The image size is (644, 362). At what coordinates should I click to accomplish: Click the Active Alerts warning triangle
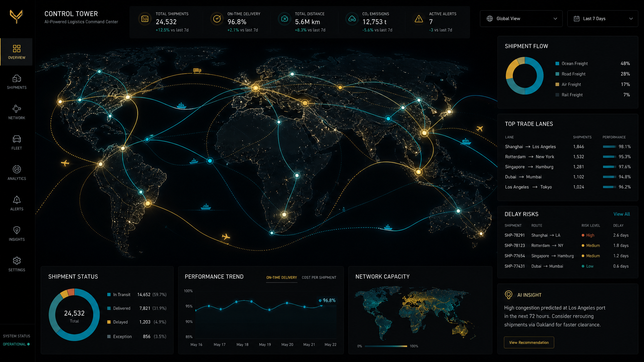[x=419, y=19]
